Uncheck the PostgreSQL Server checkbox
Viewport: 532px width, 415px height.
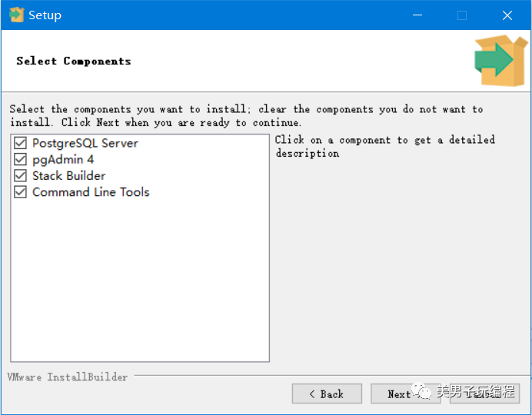[20, 143]
